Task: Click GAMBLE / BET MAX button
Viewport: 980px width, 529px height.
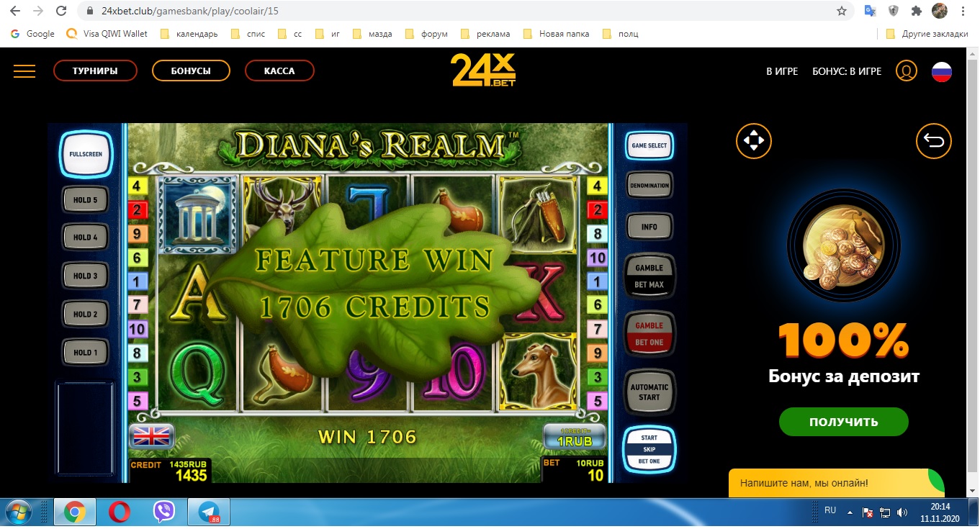Action: pos(649,276)
